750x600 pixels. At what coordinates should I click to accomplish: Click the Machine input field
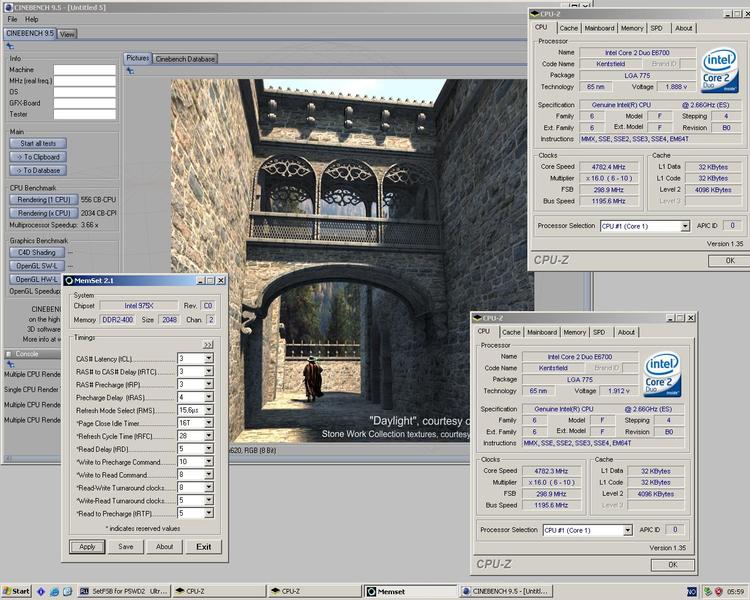pyautogui.click(x=85, y=70)
